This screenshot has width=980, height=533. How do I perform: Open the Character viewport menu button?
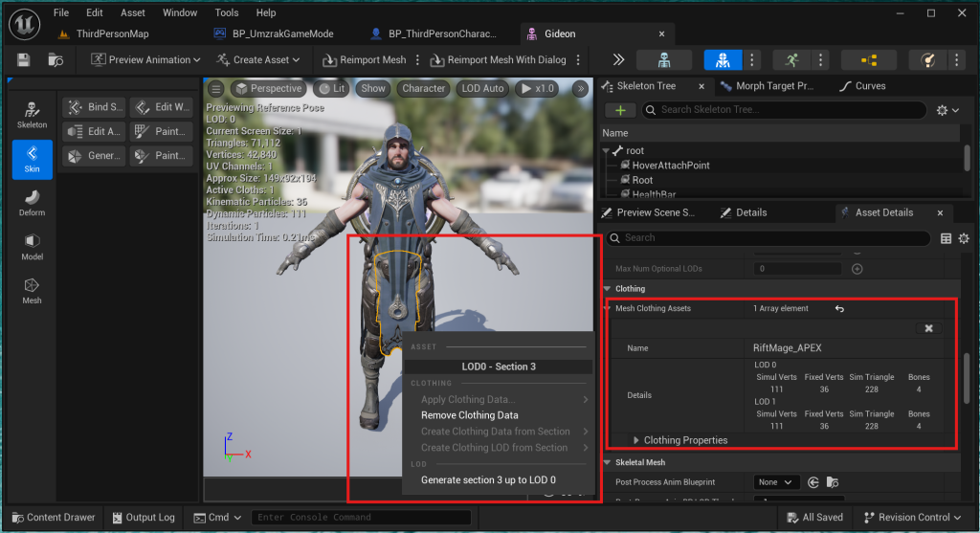(x=423, y=89)
